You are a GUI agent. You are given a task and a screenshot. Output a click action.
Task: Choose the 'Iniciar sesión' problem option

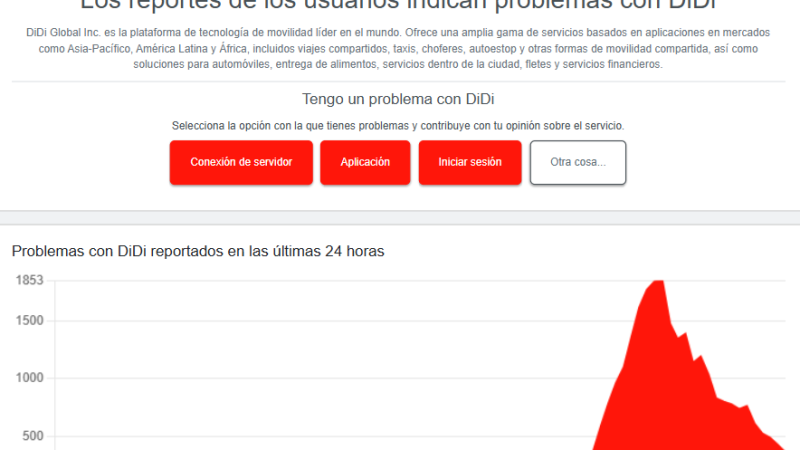(x=470, y=162)
